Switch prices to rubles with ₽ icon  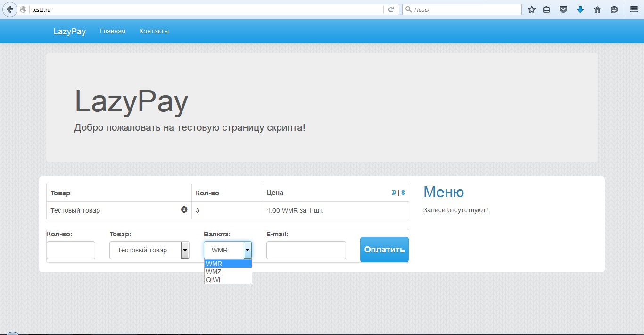tap(394, 193)
